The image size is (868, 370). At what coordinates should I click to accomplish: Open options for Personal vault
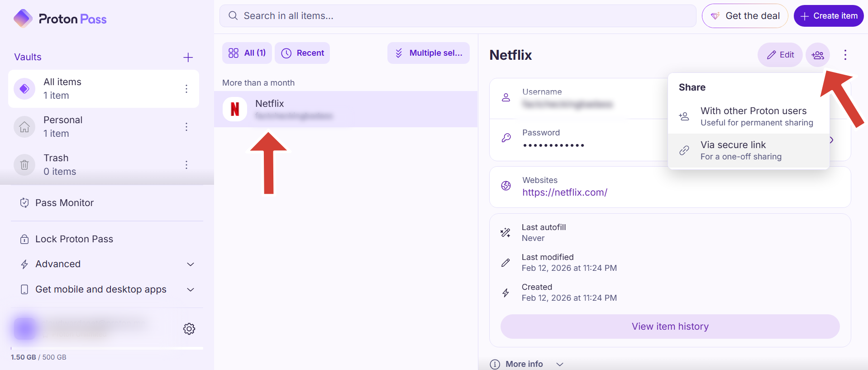click(186, 127)
